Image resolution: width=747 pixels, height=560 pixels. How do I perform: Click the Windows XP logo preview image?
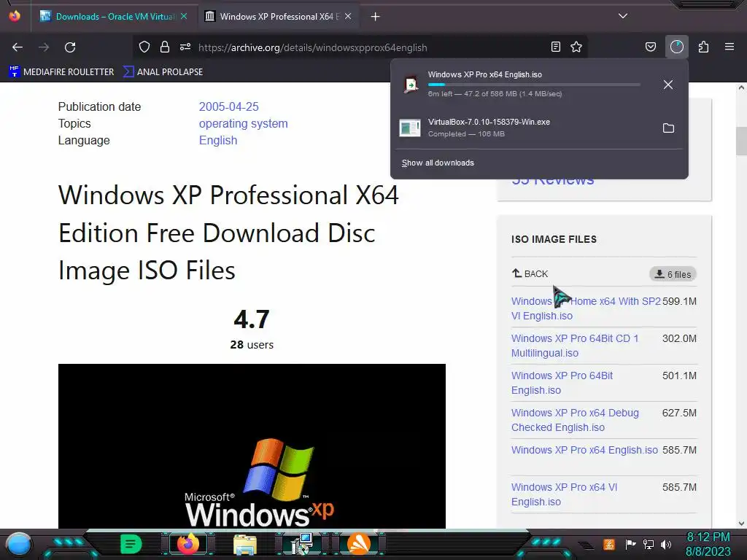[x=252, y=446]
